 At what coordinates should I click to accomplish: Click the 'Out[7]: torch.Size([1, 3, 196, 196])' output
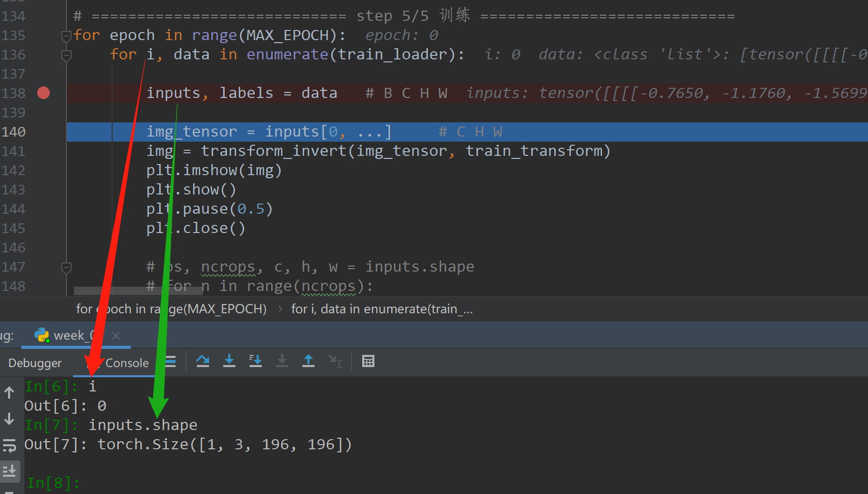[x=188, y=445]
